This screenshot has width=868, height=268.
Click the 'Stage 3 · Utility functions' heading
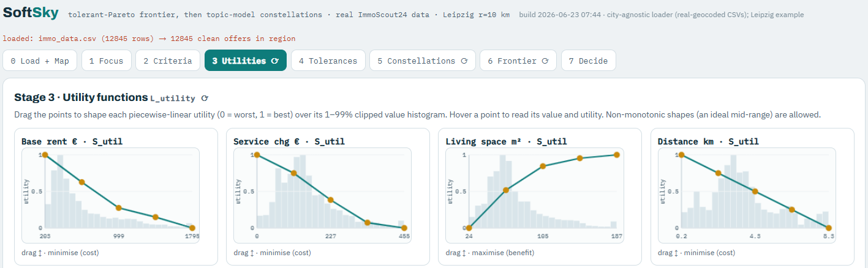click(81, 97)
